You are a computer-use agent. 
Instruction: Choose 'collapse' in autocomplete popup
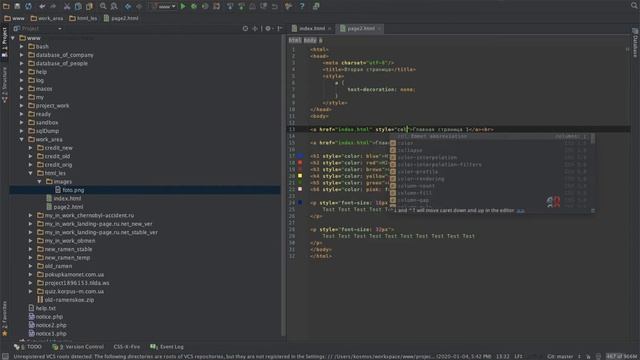point(492,150)
